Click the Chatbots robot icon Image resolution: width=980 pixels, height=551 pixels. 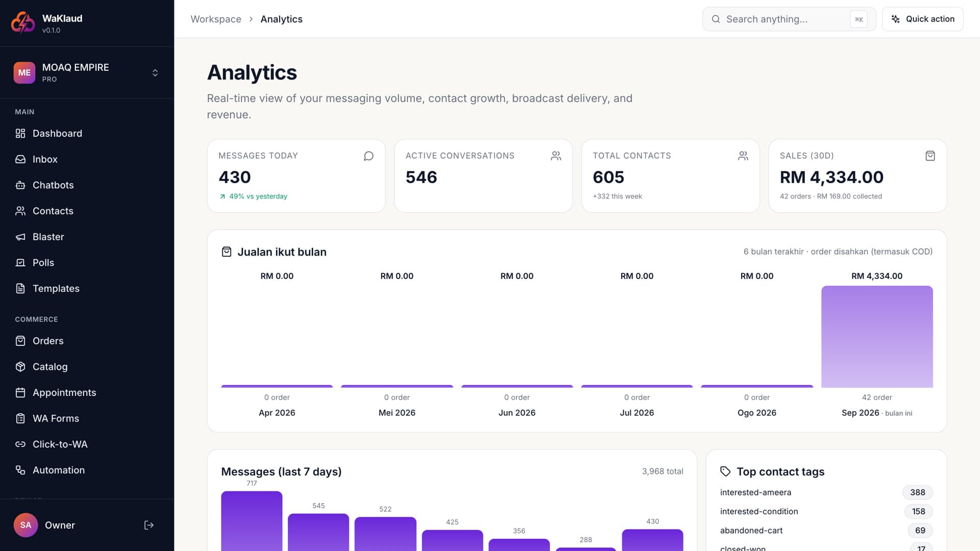20,185
